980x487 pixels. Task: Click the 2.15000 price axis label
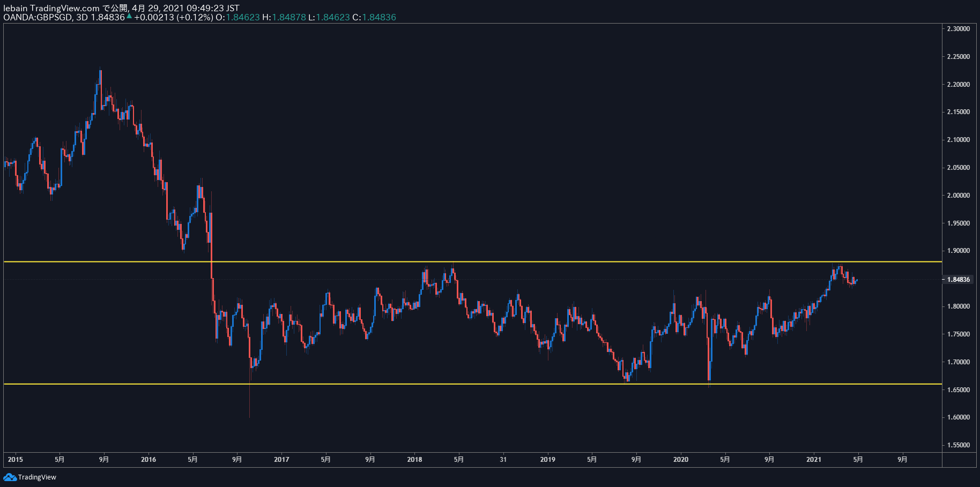click(x=958, y=112)
